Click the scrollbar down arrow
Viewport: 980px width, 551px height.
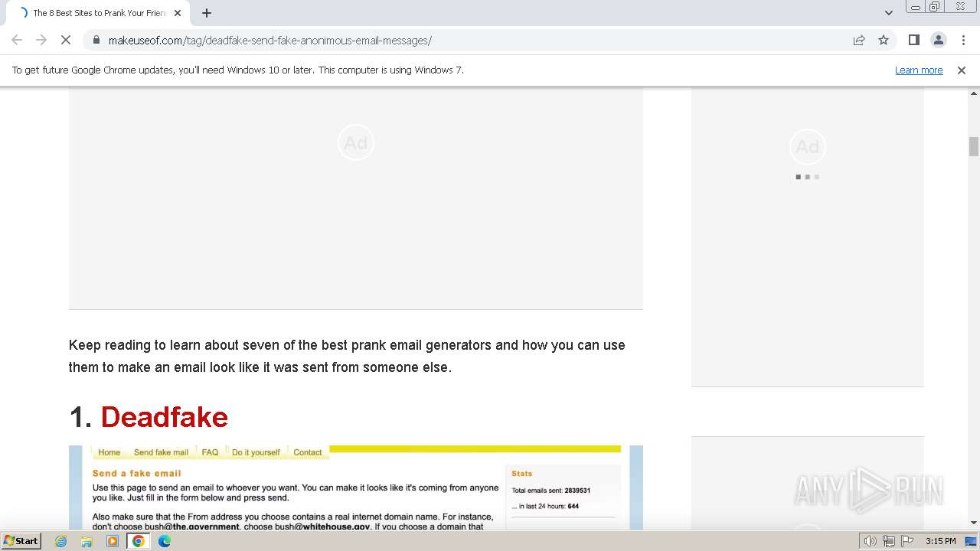[x=974, y=523]
